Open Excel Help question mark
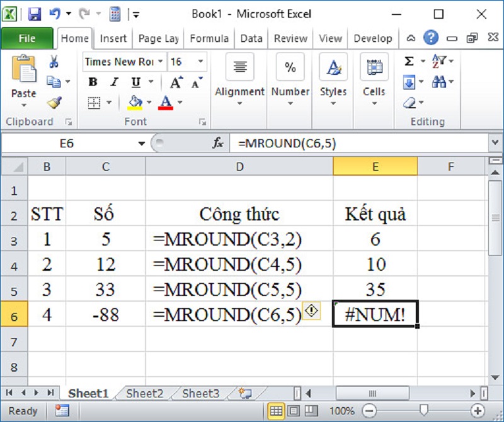 (431, 38)
